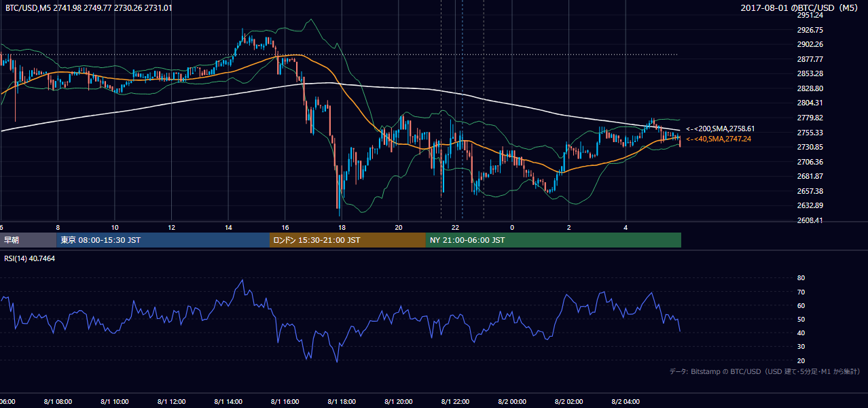Click price axis label 2828.80
868x408 pixels.
810,88
